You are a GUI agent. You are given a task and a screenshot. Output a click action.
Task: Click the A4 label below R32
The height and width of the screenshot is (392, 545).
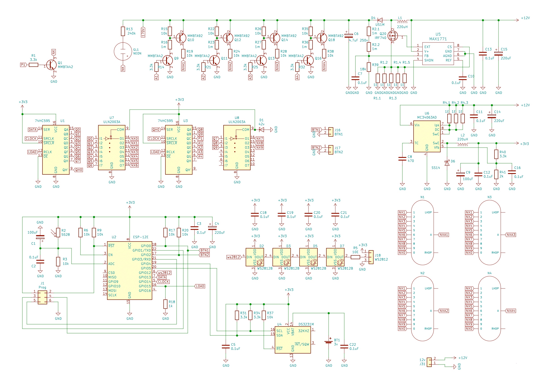(297, 77)
